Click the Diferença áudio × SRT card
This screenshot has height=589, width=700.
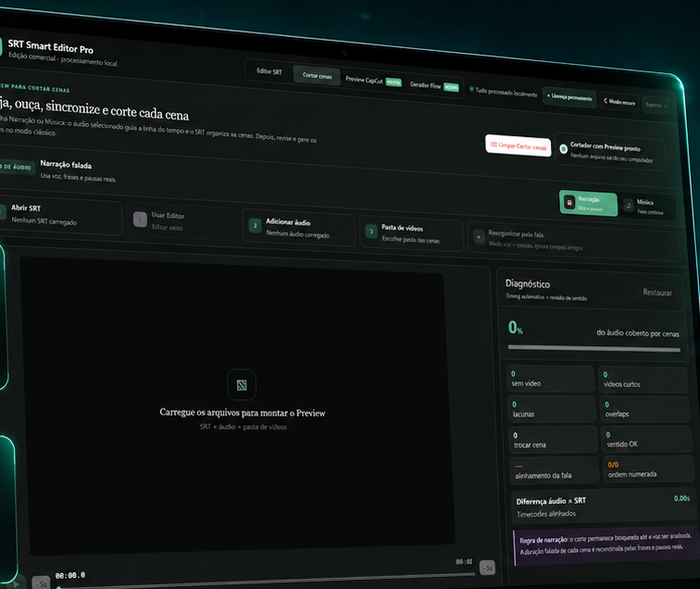[603, 507]
